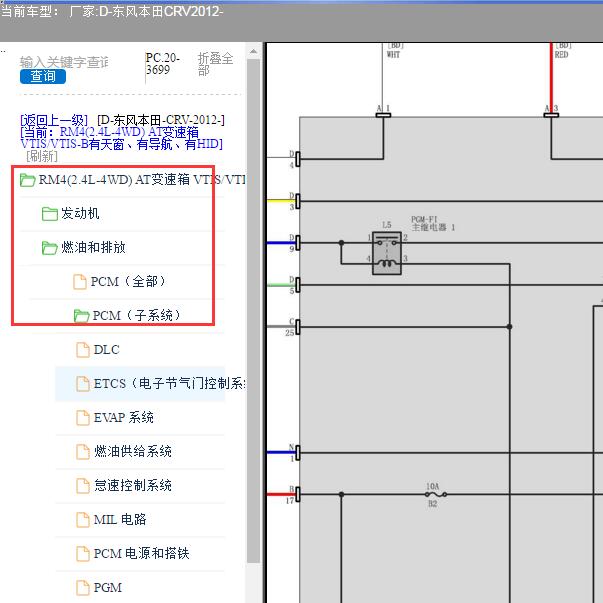The height and width of the screenshot is (603, 603).
Task: Collapse the RM4(2.4L-4WD) root folder icon
Action: pos(27,180)
